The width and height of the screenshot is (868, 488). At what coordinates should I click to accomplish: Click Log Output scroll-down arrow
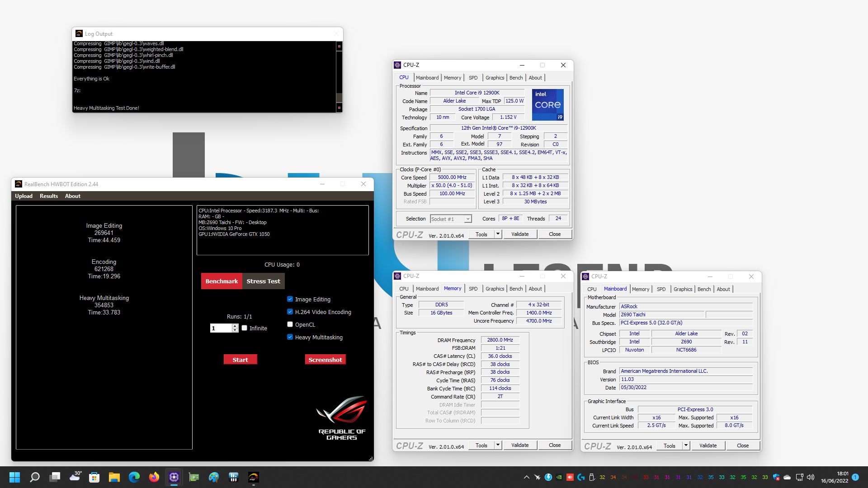(x=339, y=108)
